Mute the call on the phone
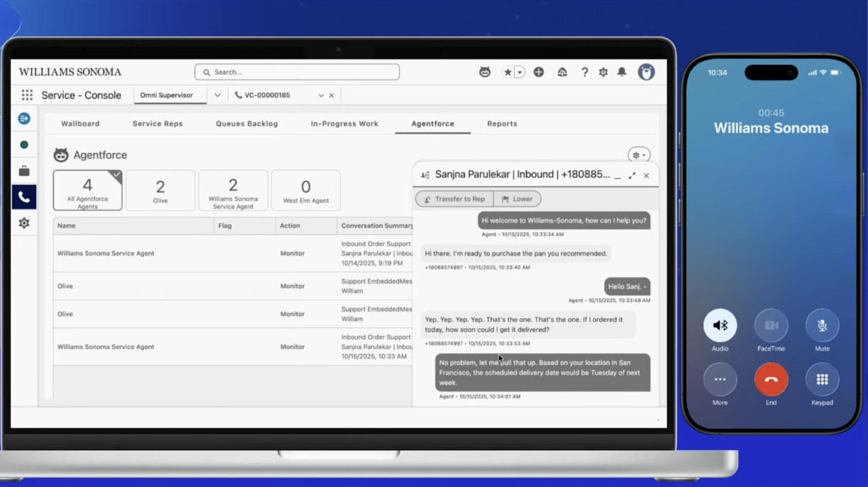 pyautogui.click(x=822, y=326)
